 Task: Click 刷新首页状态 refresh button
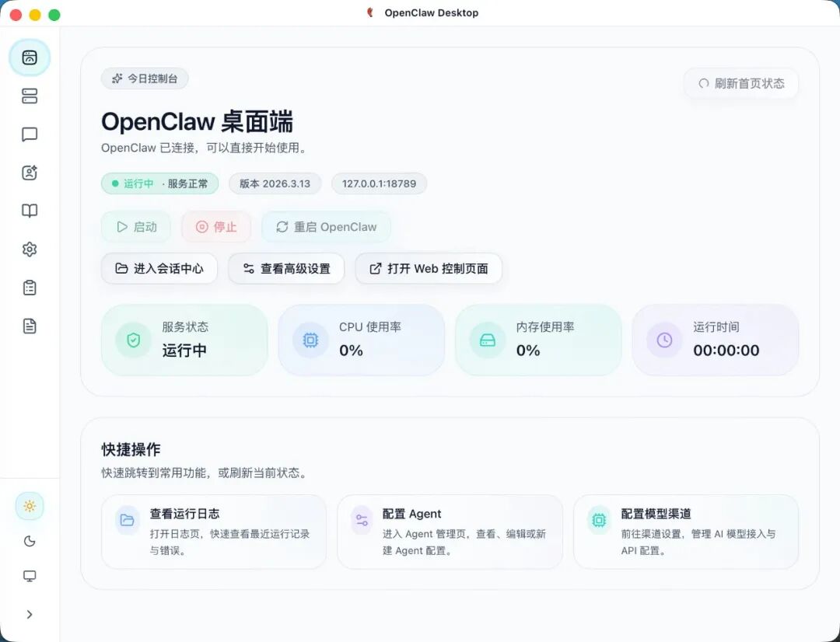coord(740,83)
